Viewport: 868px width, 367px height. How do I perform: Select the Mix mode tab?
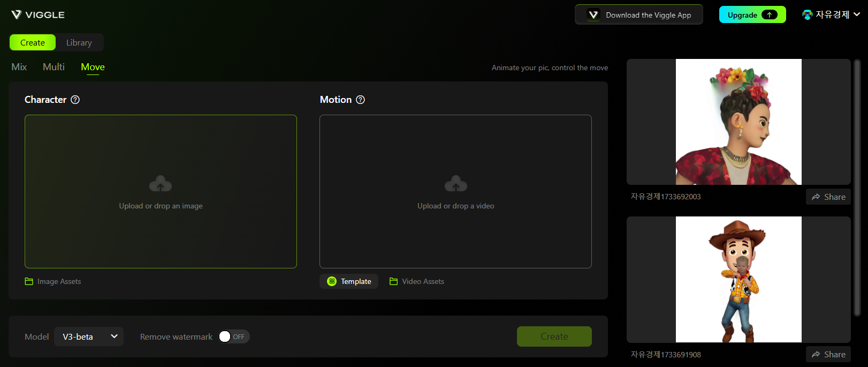tap(19, 67)
